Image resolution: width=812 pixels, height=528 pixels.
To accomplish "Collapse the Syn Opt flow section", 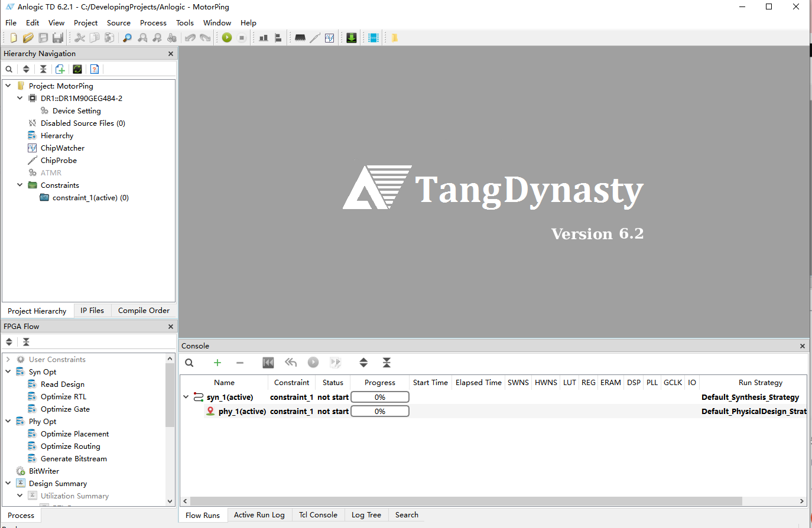I will click(8, 371).
